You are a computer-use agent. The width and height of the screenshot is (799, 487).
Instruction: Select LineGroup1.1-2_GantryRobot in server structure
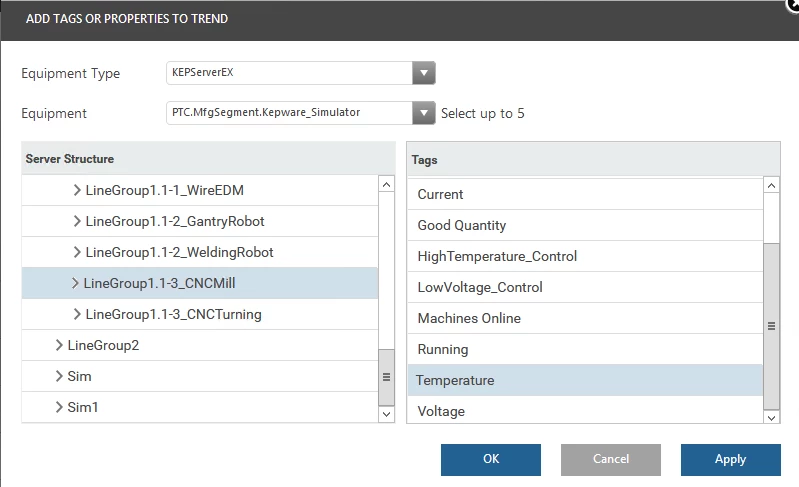pyautogui.click(x=200, y=221)
